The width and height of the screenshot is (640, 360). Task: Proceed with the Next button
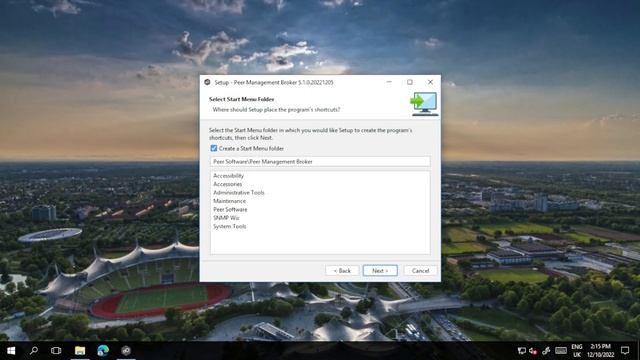pos(380,271)
